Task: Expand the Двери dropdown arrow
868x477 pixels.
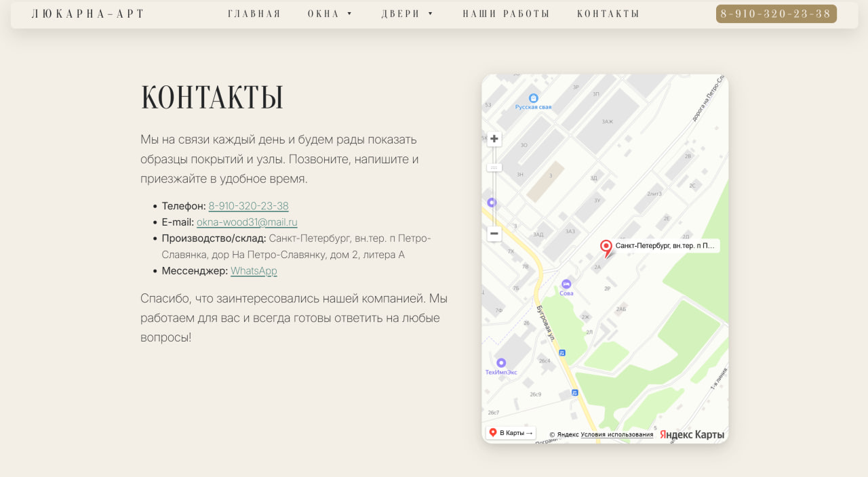Action: pos(431,14)
